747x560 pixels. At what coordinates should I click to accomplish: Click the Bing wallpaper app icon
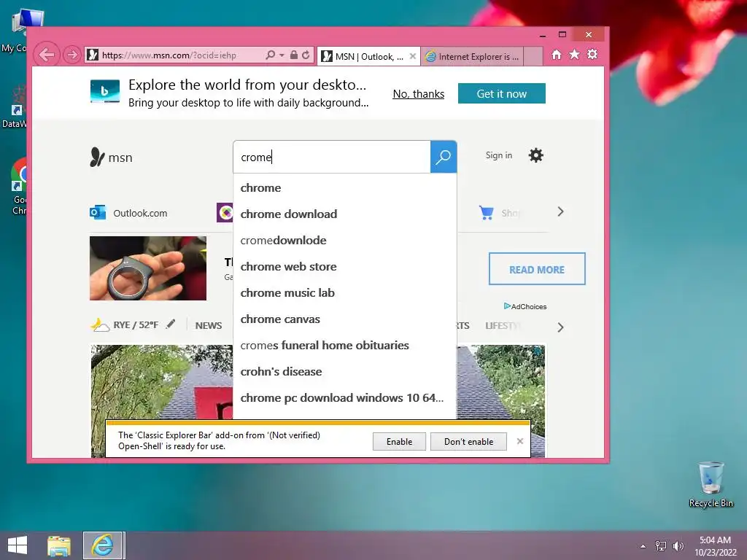coord(105,91)
